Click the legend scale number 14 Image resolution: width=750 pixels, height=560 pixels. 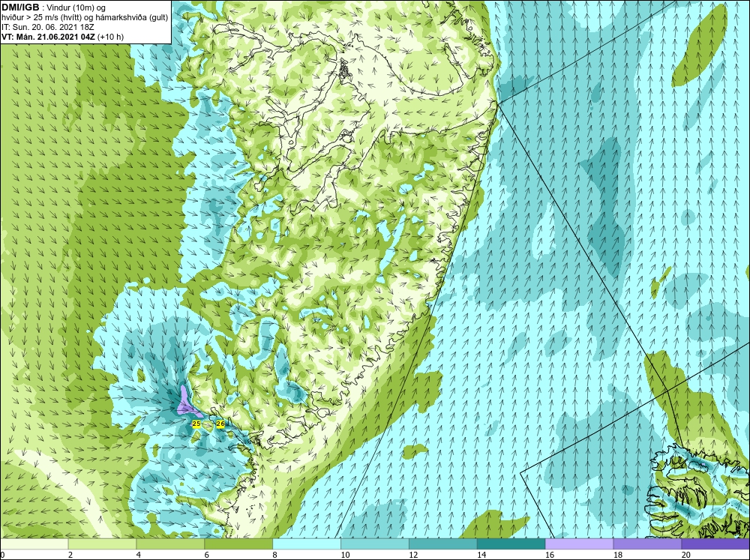[481, 555]
